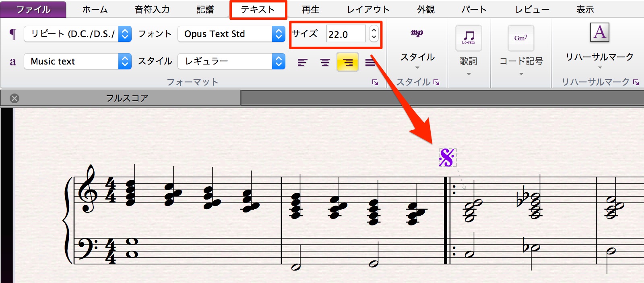Screen dimensions: 644x283
Task: Click the treble clef on the top staff
Action: [88, 188]
